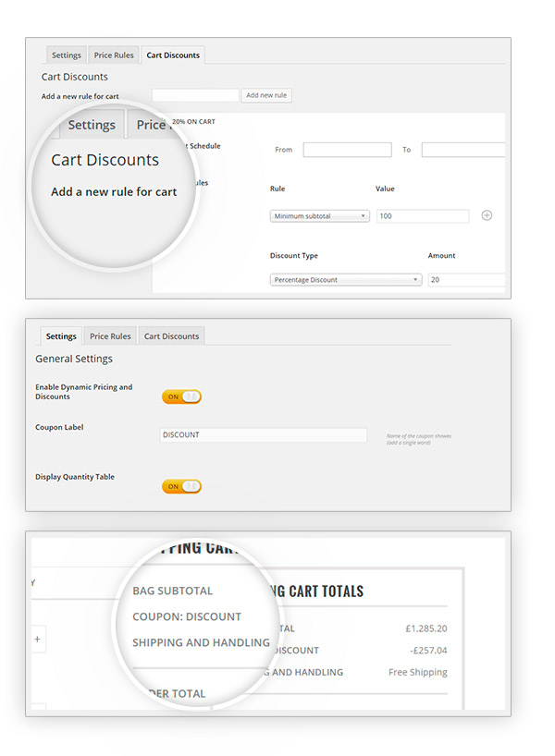Click the £1,285.20 subtotal value

pyautogui.click(x=426, y=628)
